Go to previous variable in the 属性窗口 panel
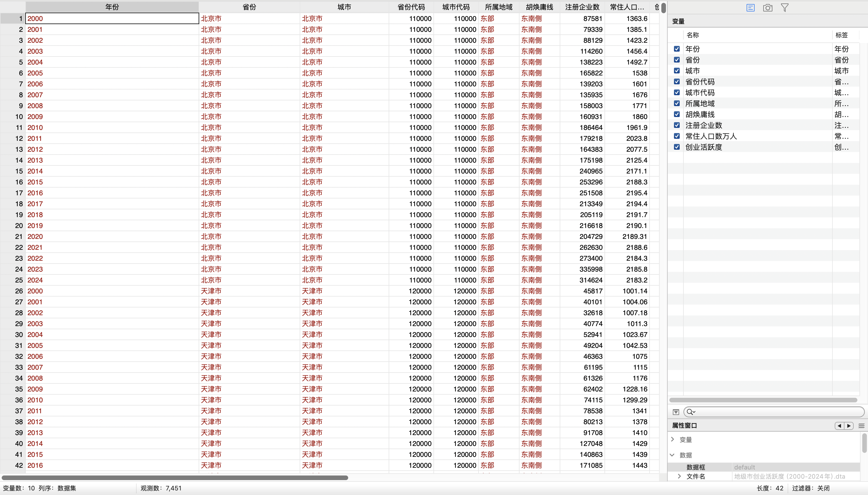Viewport: 868px width, 495px height. (x=839, y=426)
